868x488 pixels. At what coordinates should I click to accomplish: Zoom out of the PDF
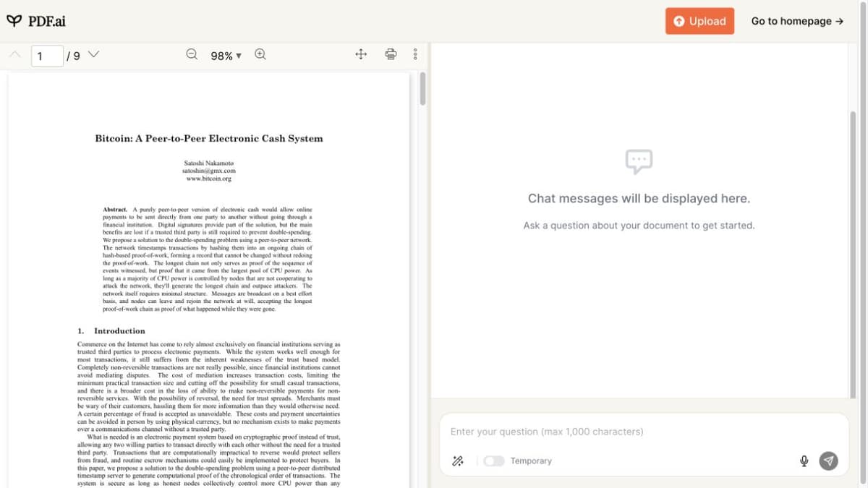[192, 54]
